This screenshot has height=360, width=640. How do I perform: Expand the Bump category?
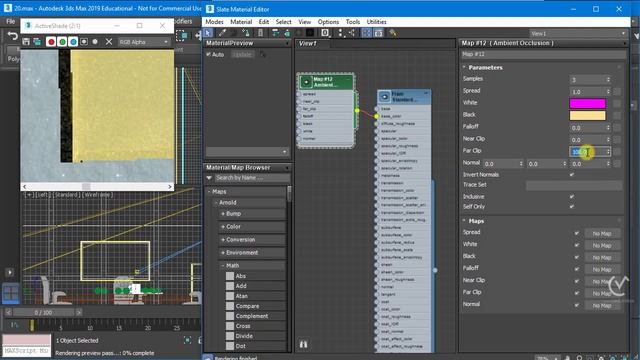(x=223, y=213)
